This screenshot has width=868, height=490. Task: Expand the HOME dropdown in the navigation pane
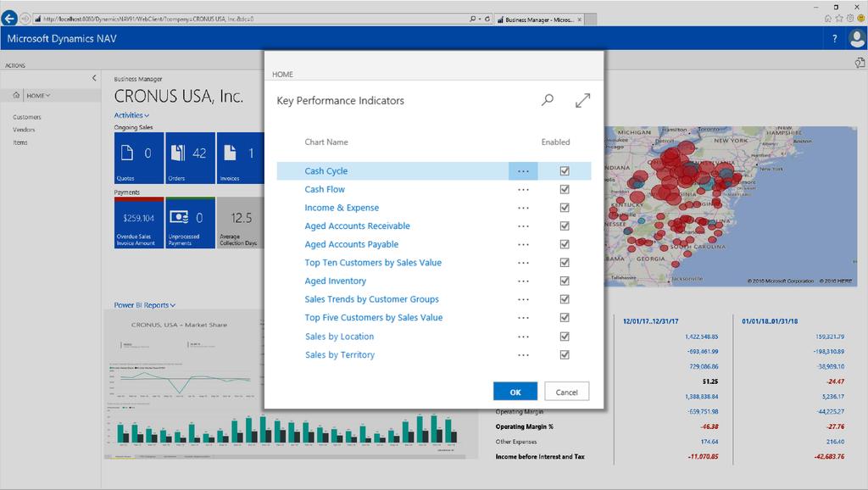38,96
